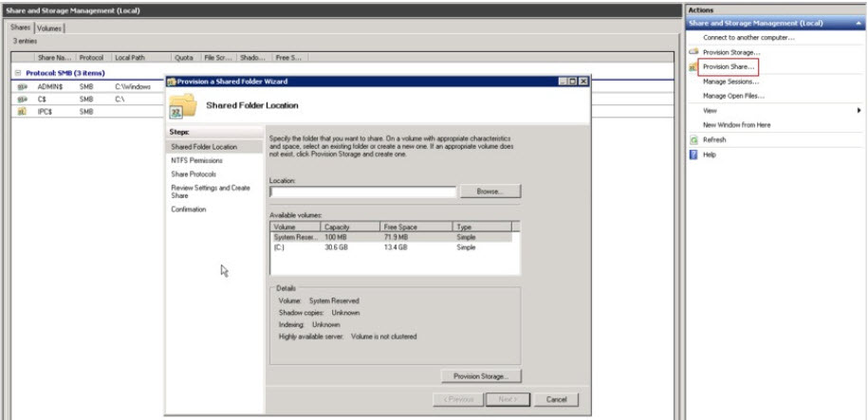Click the Protocol column header

pos(92,58)
